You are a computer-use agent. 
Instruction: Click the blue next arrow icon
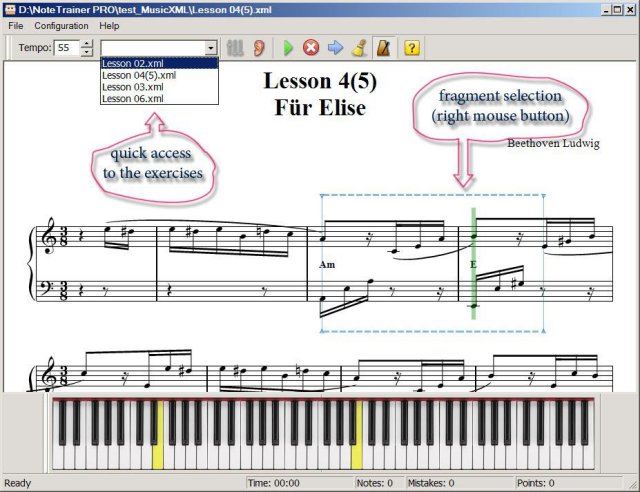click(x=336, y=48)
